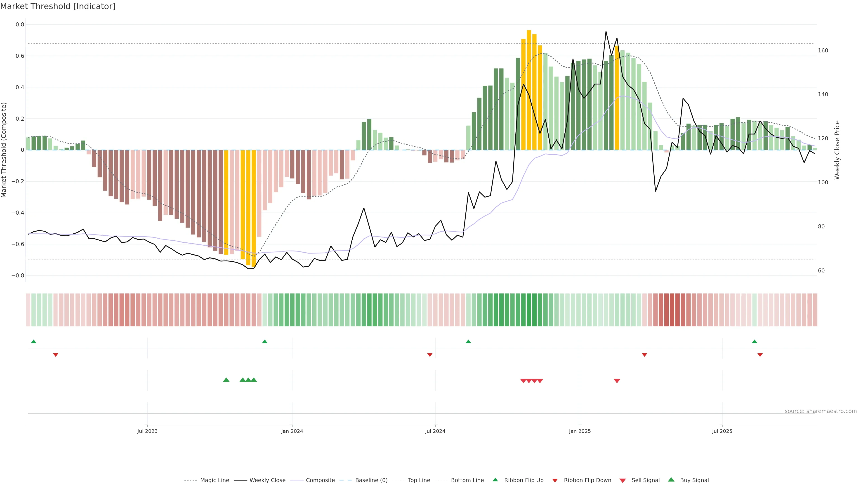Click the Top Line legend entry
Viewport: 868px width, 488px height.
419,480
